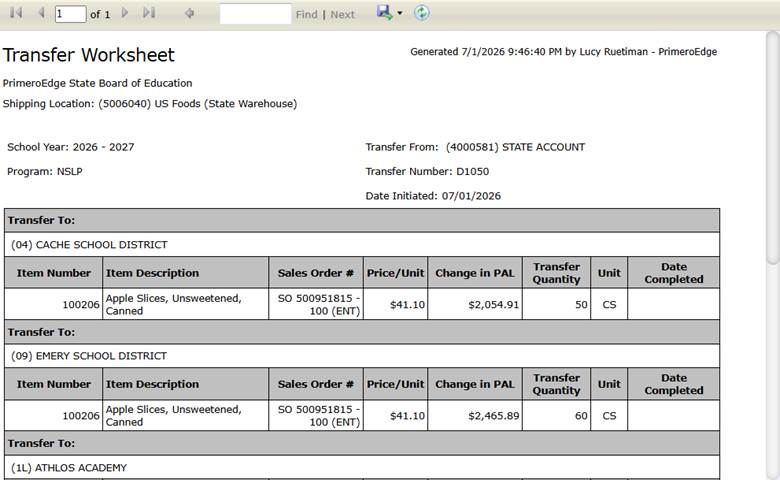Click the current page number field
The image size is (780, 480).
coord(70,14)
